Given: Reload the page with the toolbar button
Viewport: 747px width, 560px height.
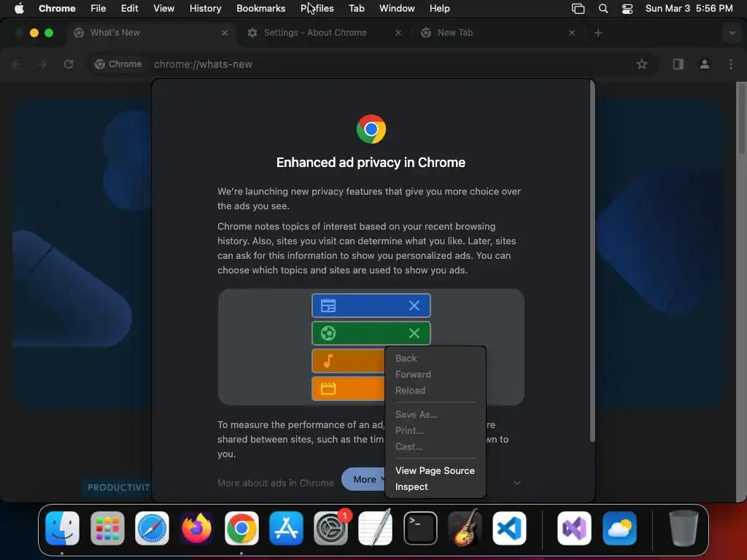Looking at the screenshot, I should click(x=69, y=64).
